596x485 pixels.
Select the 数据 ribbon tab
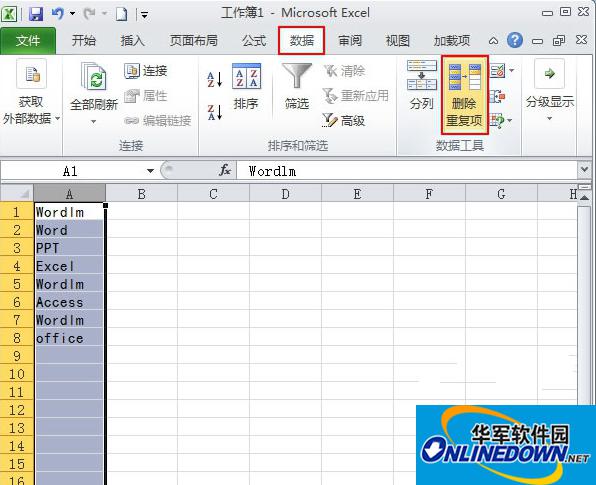(x=301, y=40)
